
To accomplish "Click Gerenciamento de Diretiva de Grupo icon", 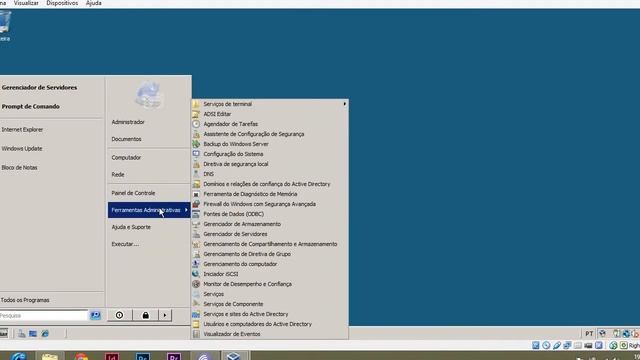I will coord(196,254).
